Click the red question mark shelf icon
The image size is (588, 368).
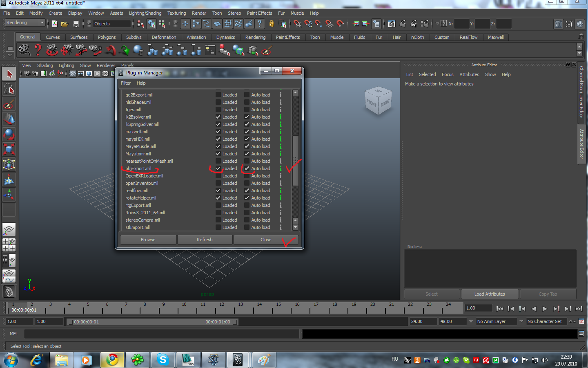coord(38,50)
